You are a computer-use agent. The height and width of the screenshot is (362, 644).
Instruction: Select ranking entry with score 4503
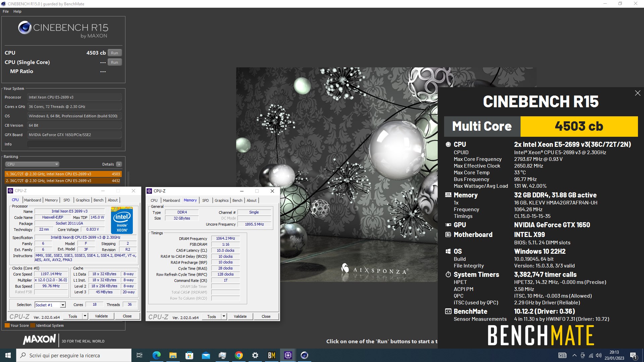click(x=63, y=174)
